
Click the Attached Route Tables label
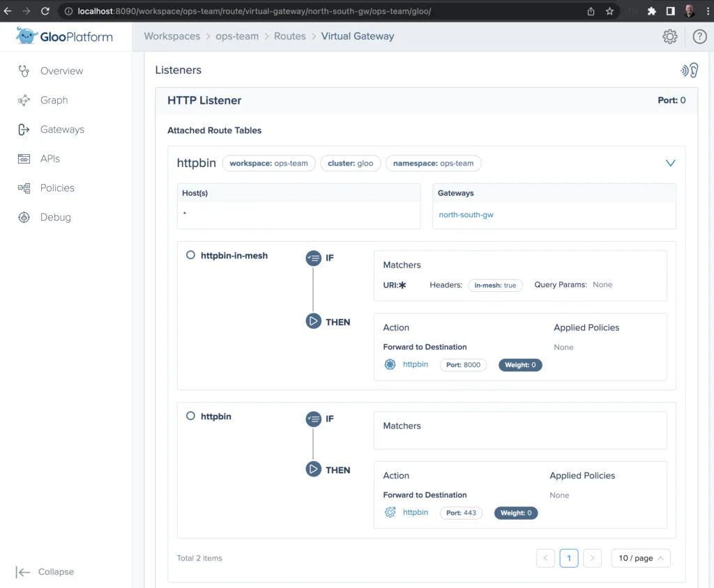[215, 130]
